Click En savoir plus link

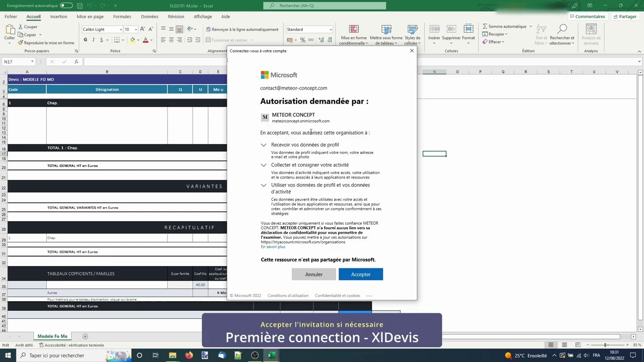[x=273, y=247]
